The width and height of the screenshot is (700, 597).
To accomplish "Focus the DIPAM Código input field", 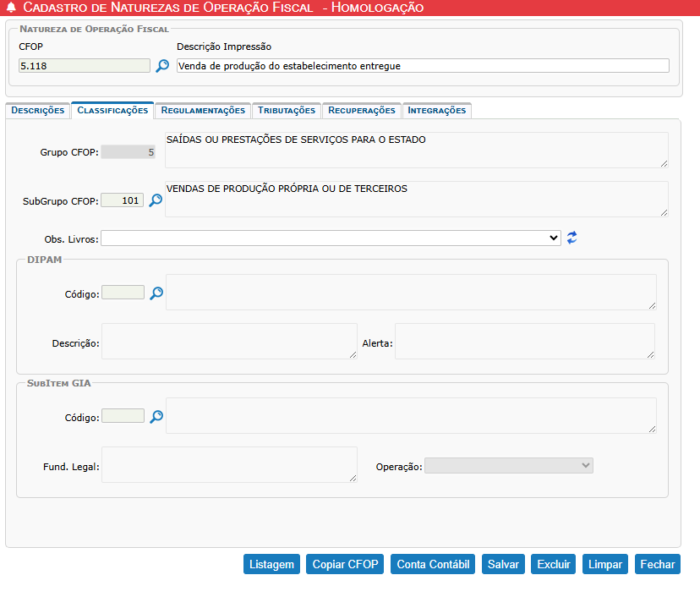I will pyautogui.click(x=123, y=293).
